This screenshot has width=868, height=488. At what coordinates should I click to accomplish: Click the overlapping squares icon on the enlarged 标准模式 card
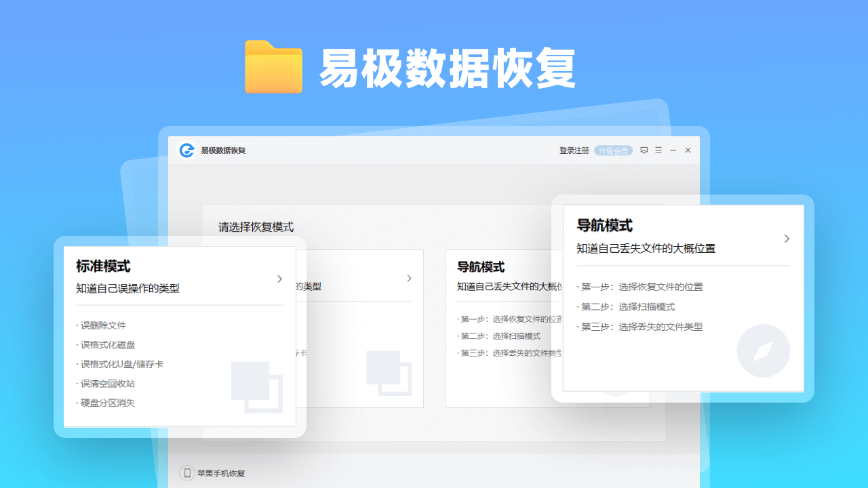click(x=257, y=387)
